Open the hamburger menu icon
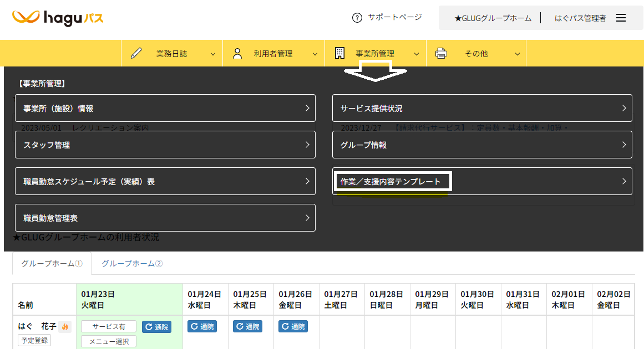Viewport: 644px width, 349px height. coord(621,18)
